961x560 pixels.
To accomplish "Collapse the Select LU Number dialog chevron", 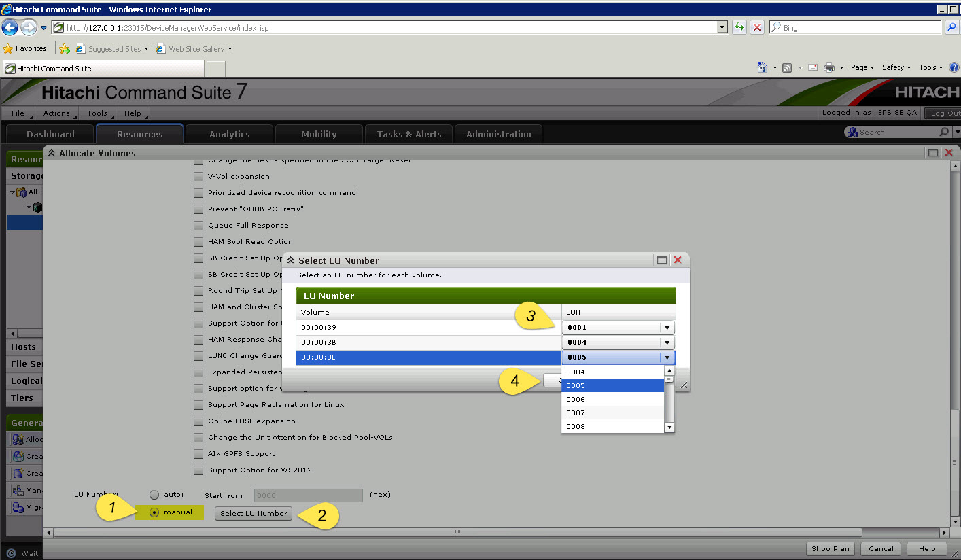I will [290, 260].
